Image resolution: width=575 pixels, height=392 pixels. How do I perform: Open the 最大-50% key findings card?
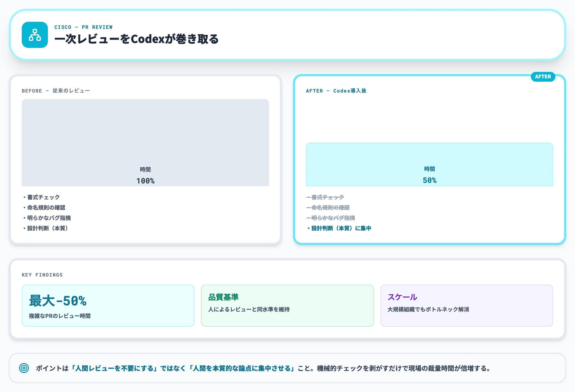(108, 305)
